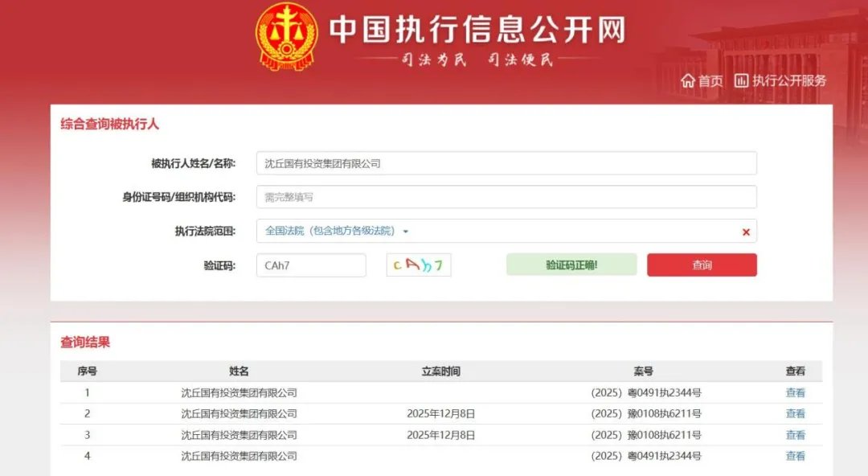
Task: Click the 姓名 column header
Action: 240,371
